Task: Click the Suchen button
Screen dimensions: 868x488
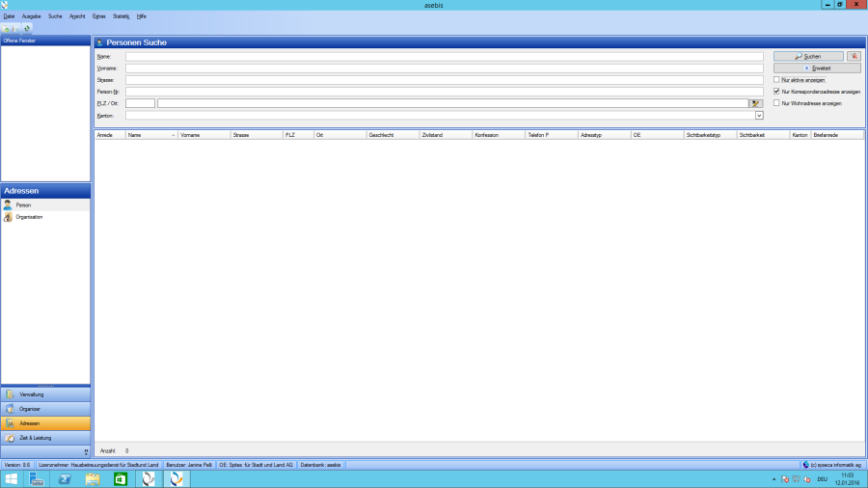Action: tap(808, 56)
